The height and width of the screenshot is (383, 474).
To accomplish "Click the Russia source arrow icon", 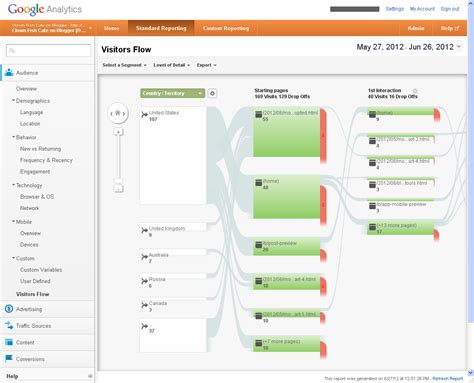I will coord(144,281).
